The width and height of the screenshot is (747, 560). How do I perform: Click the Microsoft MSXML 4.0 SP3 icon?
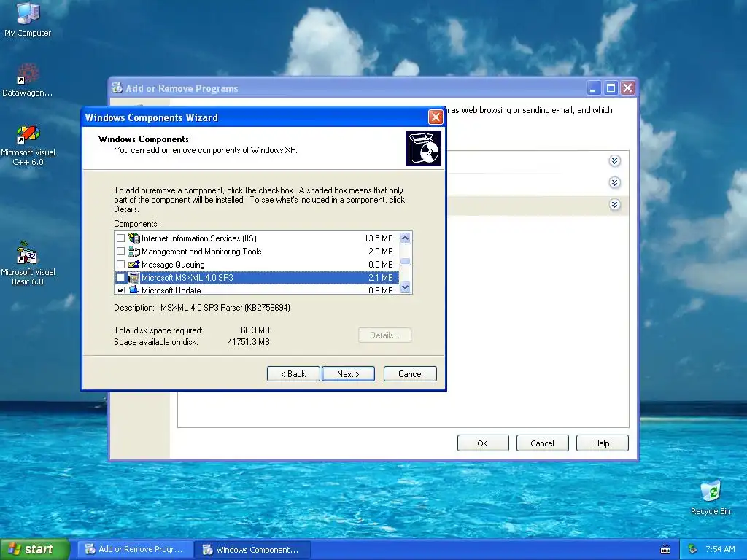click(134, 278)
